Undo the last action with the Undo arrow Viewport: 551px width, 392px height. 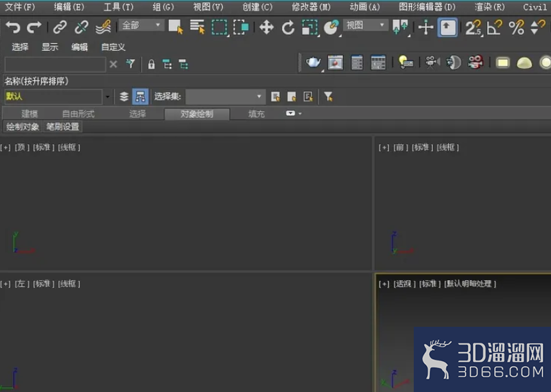[12, 27]
